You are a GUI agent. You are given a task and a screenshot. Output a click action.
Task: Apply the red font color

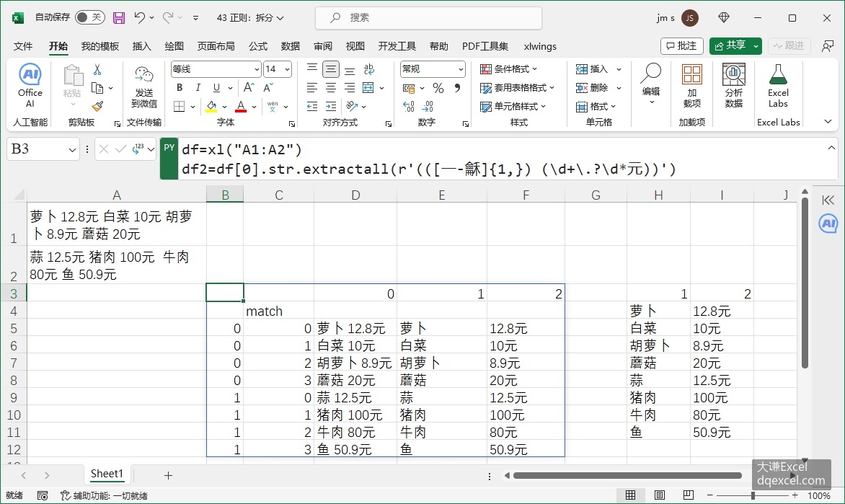pos(241,106)
